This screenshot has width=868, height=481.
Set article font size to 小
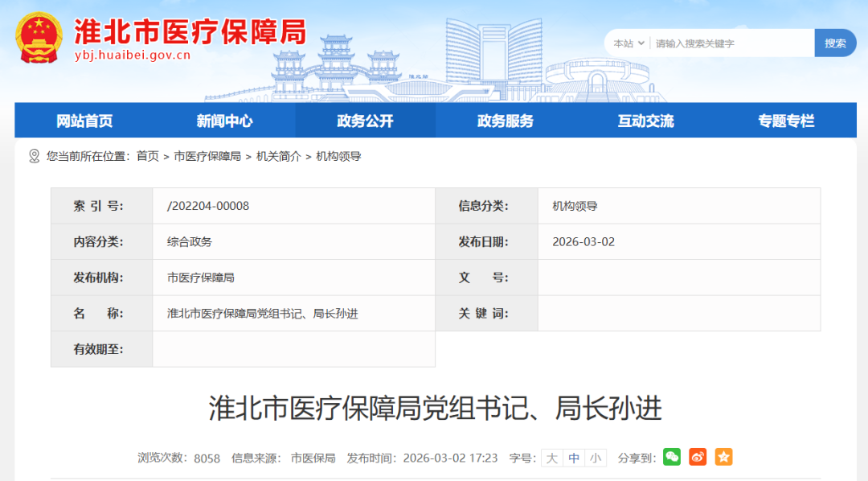click(595, 457)
